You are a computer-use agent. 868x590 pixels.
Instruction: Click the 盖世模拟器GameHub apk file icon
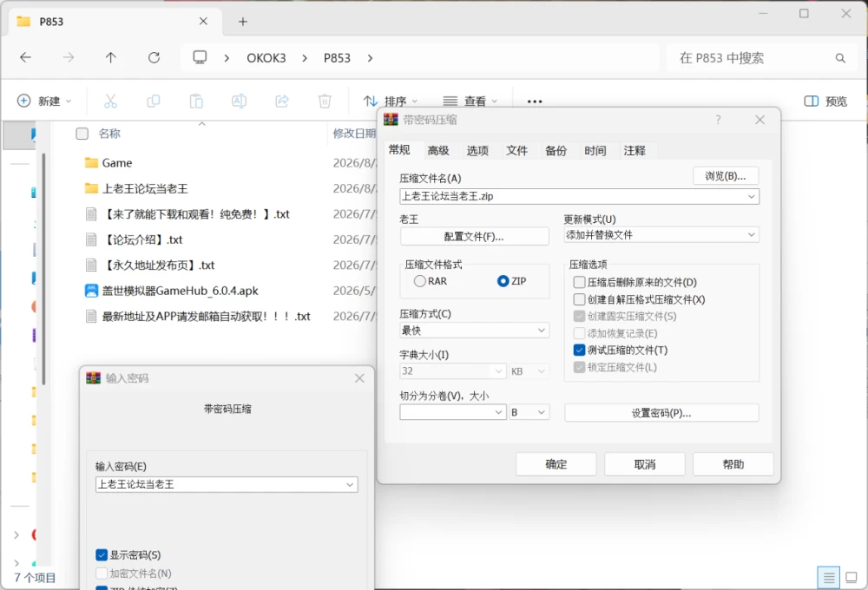91,291
